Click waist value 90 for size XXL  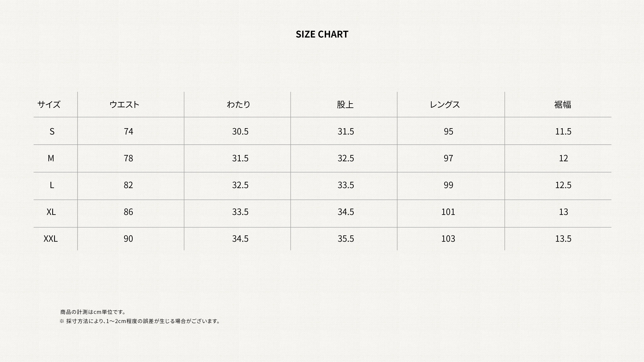[128, 239]
